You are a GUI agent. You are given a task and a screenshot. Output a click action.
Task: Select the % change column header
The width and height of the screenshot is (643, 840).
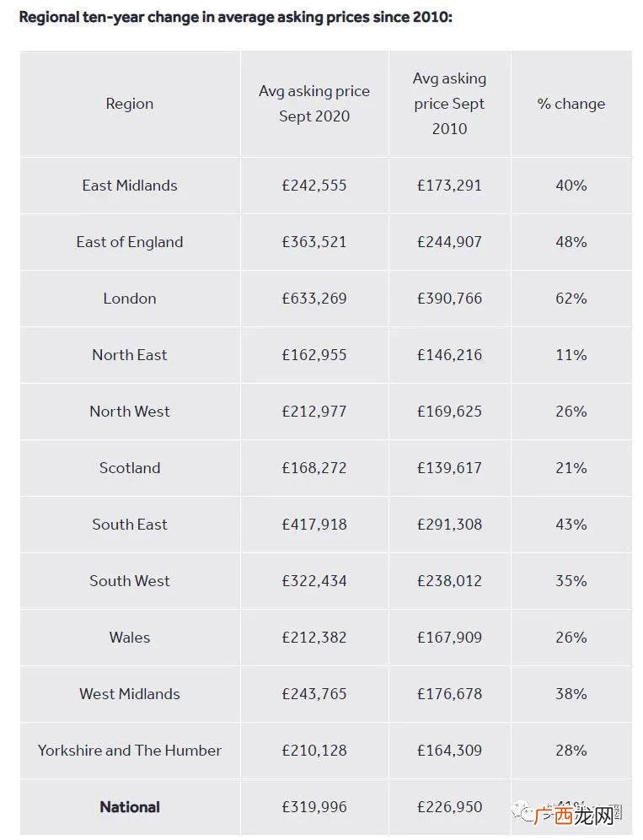click(x=571, y=104)
